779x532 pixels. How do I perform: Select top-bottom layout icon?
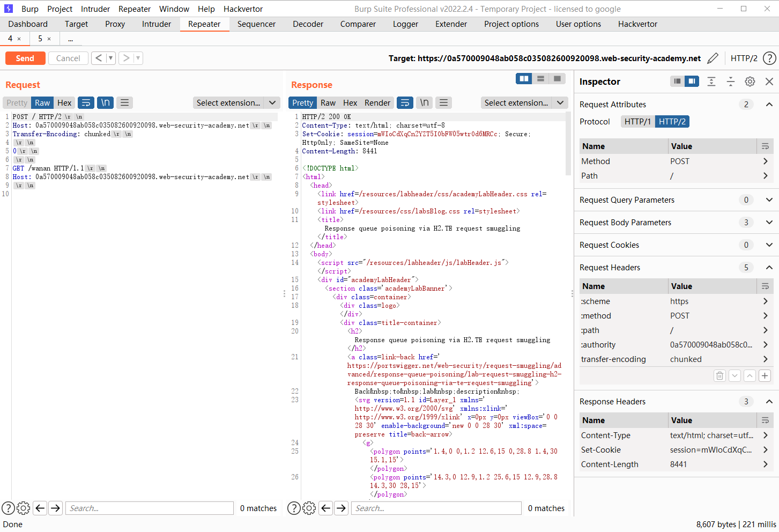tap(540, 79)
